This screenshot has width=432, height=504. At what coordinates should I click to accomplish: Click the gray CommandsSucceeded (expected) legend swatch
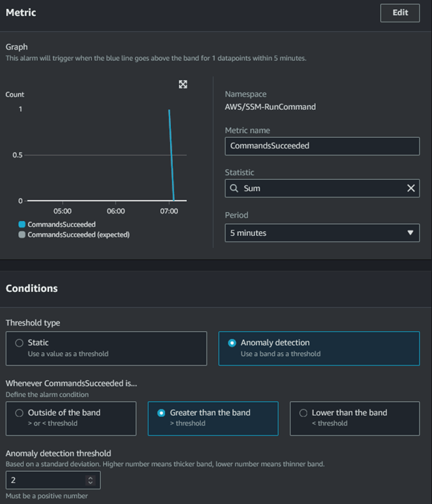coord(22,234)
